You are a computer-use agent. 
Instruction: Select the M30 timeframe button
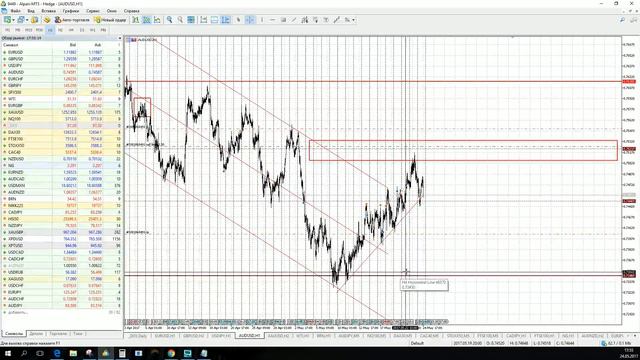39,30
